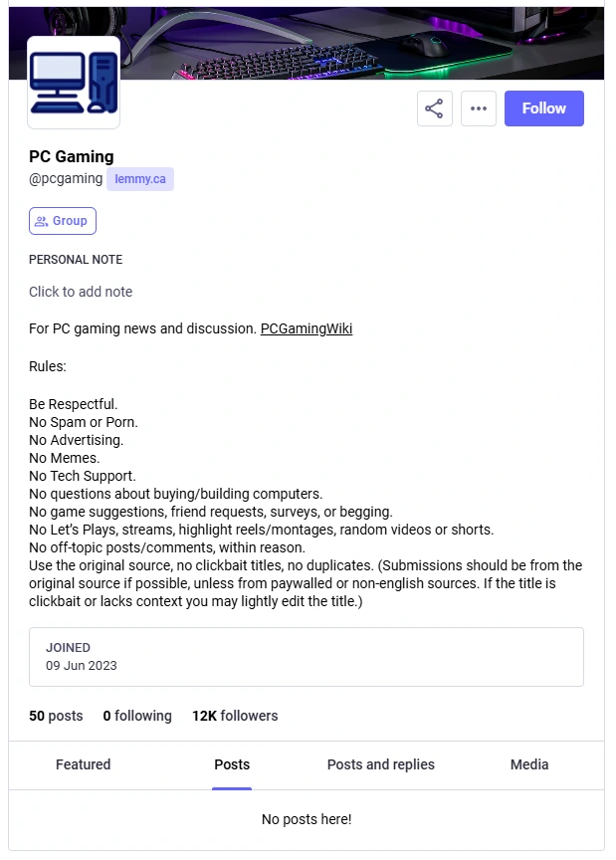Click the Posts tab underline indicator
The height and width of the screenshot is (860, 616).
232,785
